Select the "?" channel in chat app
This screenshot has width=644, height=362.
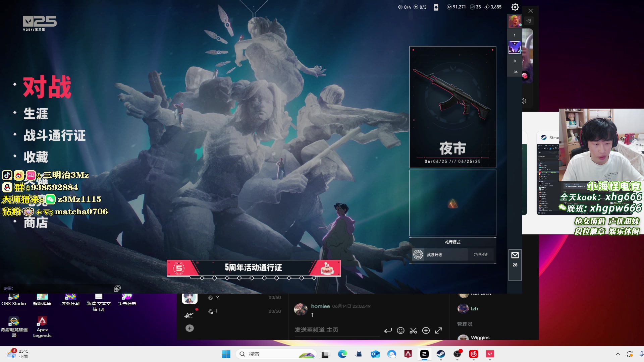[244, 297]
